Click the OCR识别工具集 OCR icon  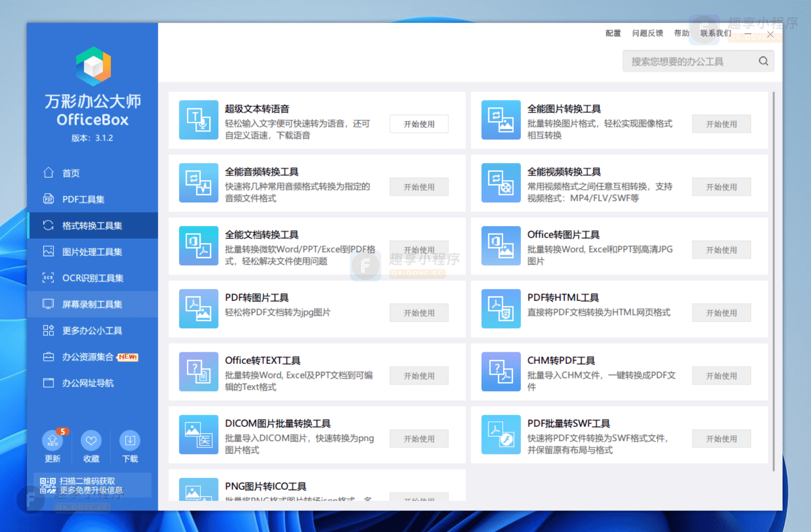coord(48,277)
